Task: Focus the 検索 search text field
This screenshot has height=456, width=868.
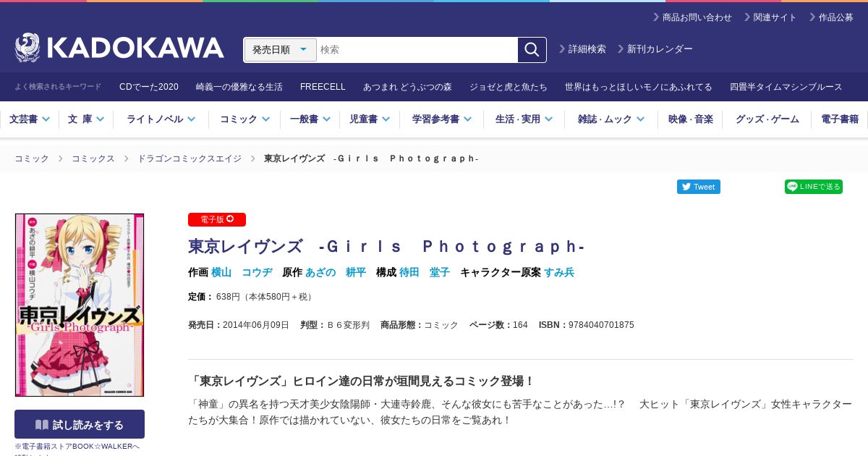Action: 417,50
